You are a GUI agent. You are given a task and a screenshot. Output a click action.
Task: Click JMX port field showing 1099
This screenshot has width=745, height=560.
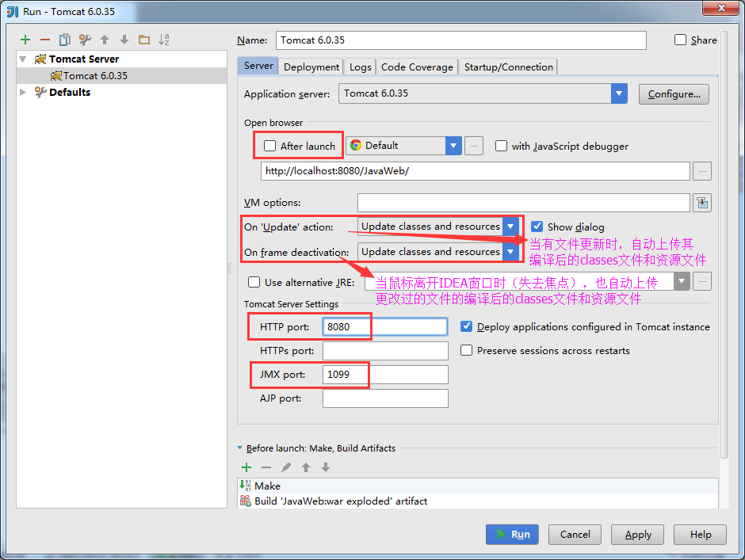click(x=385, y=375)
